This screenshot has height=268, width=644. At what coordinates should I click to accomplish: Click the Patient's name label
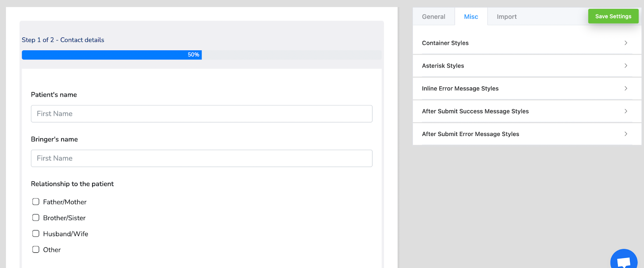(54, 95)
